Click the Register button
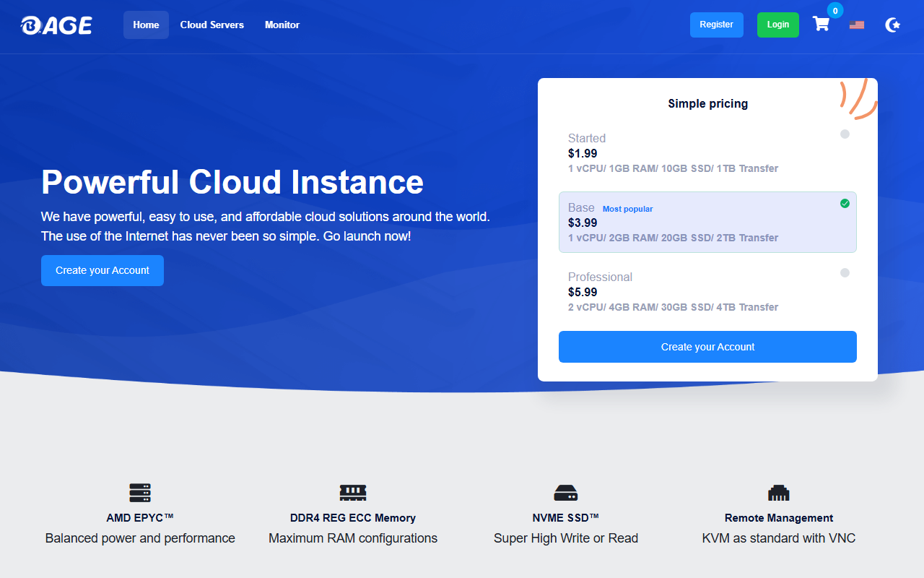The height and width of the screenshot is (578, 924). [716, 25]
